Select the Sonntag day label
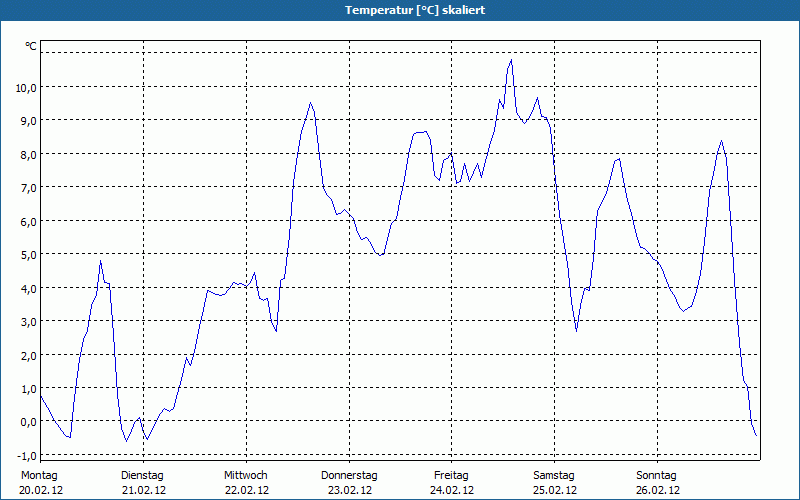This screenshot has height=500, width=800. point(656,475)
